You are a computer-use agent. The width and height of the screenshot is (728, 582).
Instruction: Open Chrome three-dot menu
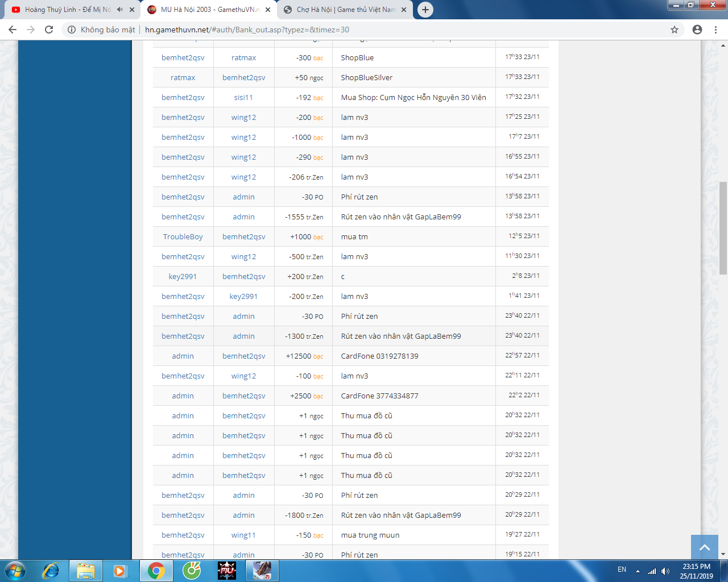coord(715,30)
